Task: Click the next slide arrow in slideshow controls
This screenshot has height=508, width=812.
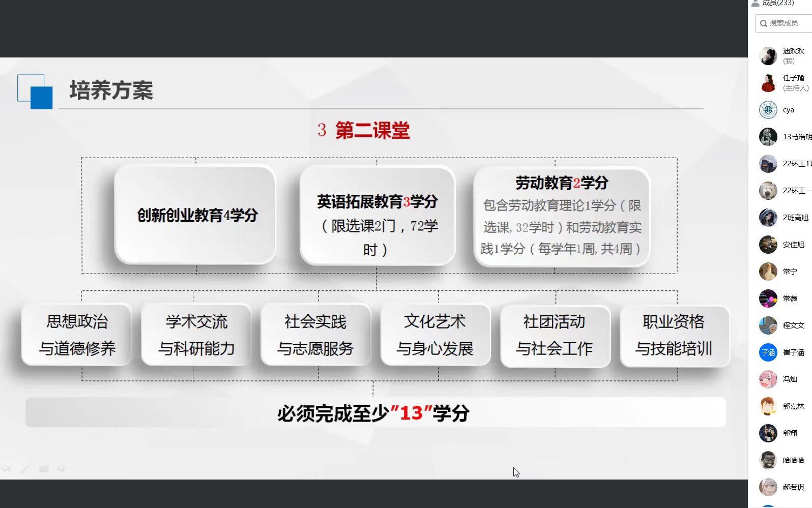Action: [61, 469]
